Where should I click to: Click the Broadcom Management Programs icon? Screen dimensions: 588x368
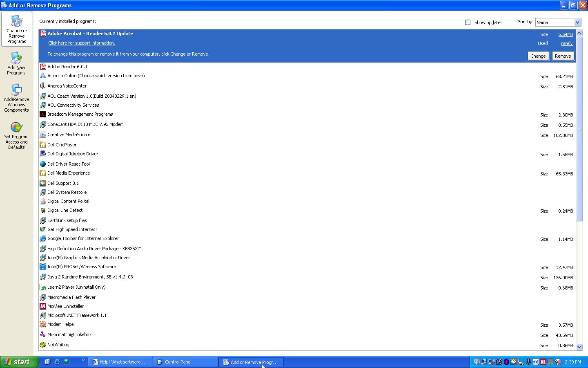click(x=43, y=114)
